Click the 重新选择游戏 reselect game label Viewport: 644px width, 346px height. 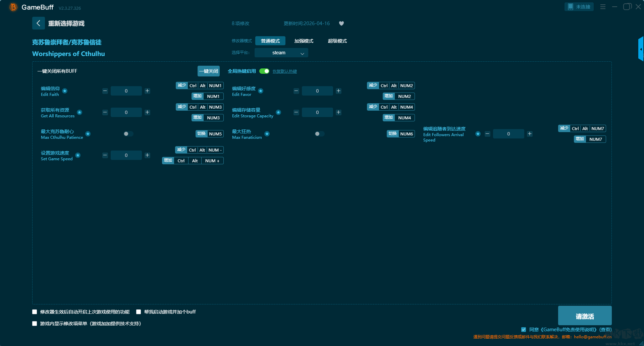pyautogui.click(x=66, y=23)
